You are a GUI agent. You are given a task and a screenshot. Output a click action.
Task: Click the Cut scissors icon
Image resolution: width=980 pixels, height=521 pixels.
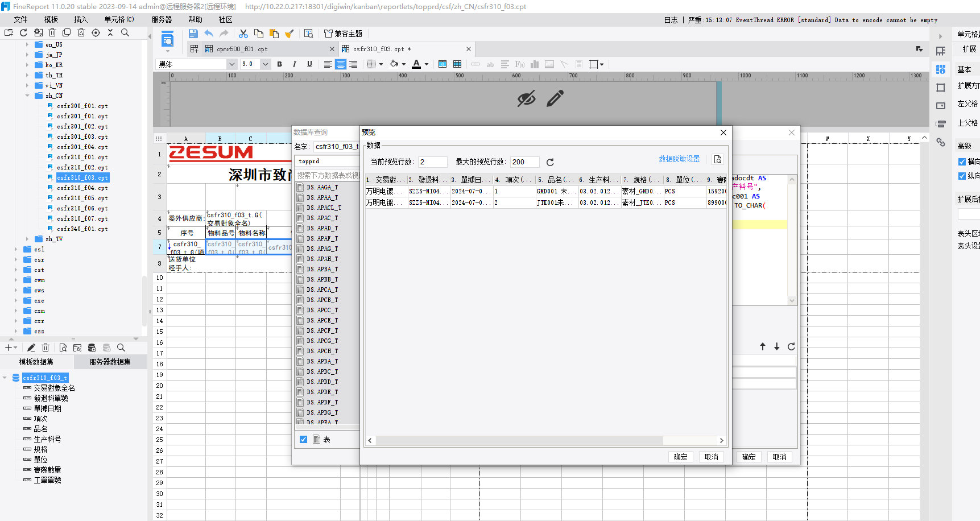[x=243, y=34]
